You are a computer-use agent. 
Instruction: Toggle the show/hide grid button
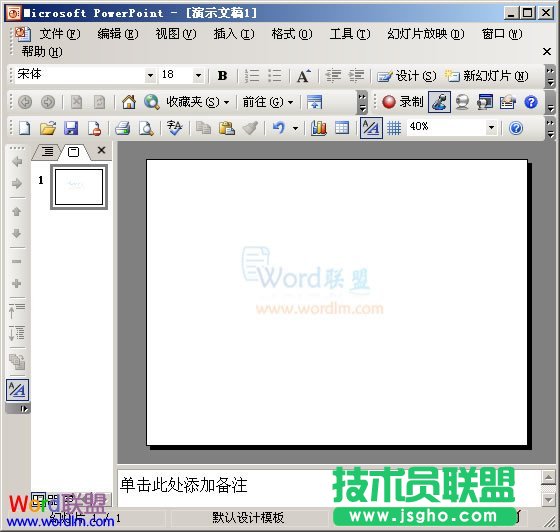pyautogui.click(x=394, y=128)
